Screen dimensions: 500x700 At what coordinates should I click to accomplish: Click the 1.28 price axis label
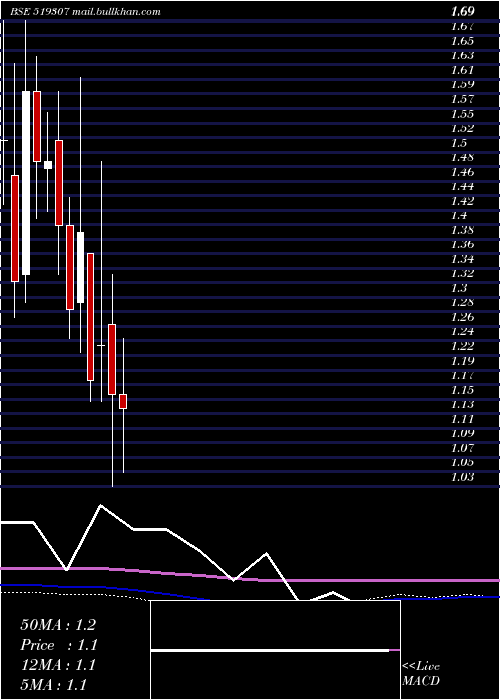(x=462, y=302)
